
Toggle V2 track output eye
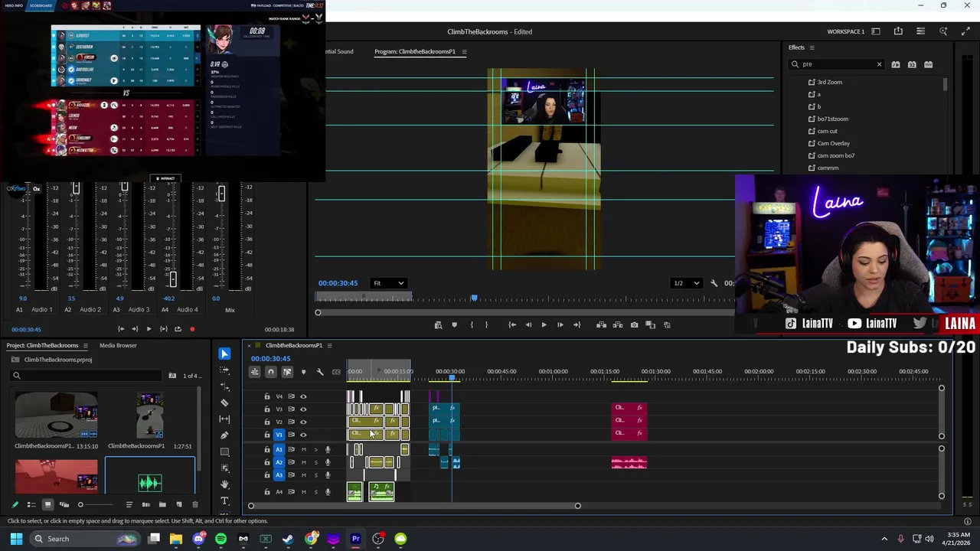(x=303, y=422)
